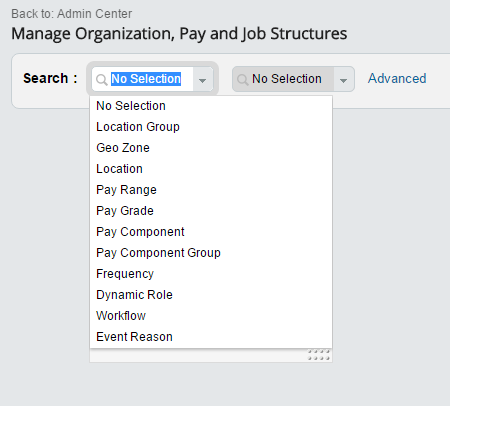The height and width of the screenshot is (424, 495).
Task: Click the magnifier icon in the second search box
Action: [x=242, y=80]
